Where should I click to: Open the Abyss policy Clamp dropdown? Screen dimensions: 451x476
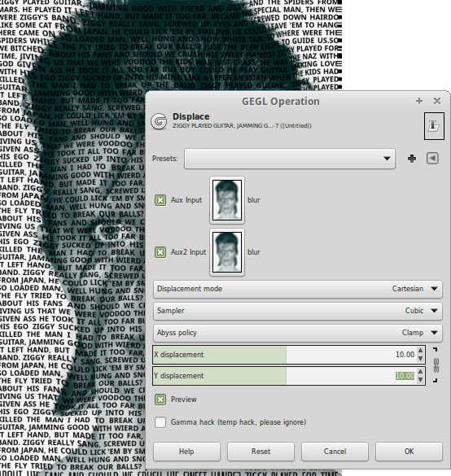pyautogui.click(x=298, y=333)
